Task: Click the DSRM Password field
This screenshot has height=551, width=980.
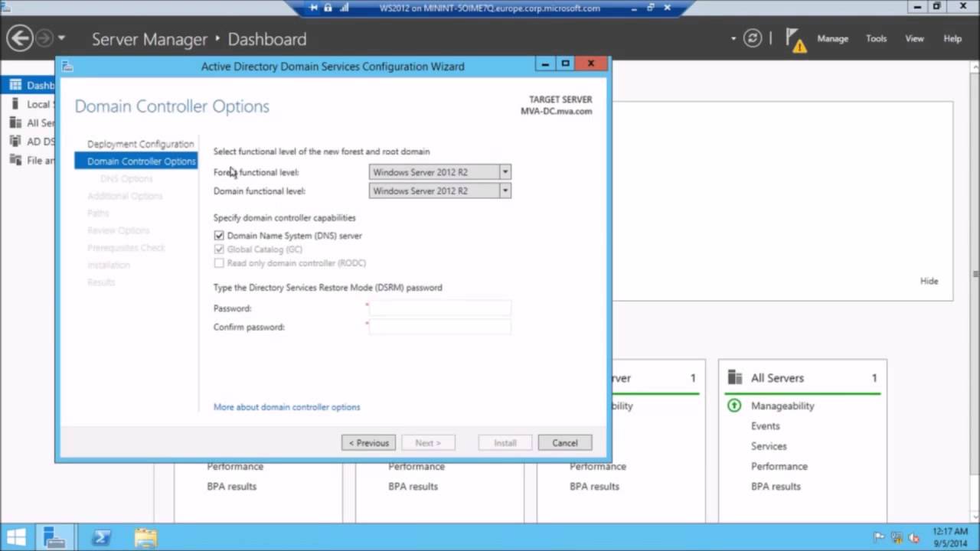Action: 439,308
